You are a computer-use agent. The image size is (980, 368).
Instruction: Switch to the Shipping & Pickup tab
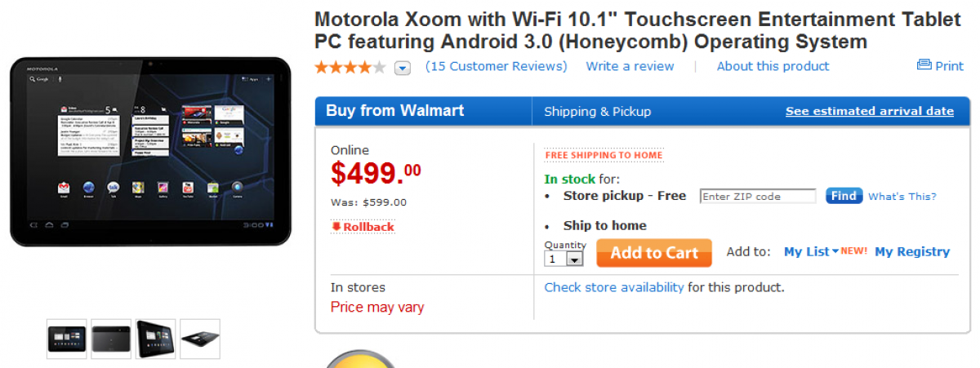coord(598,112)
